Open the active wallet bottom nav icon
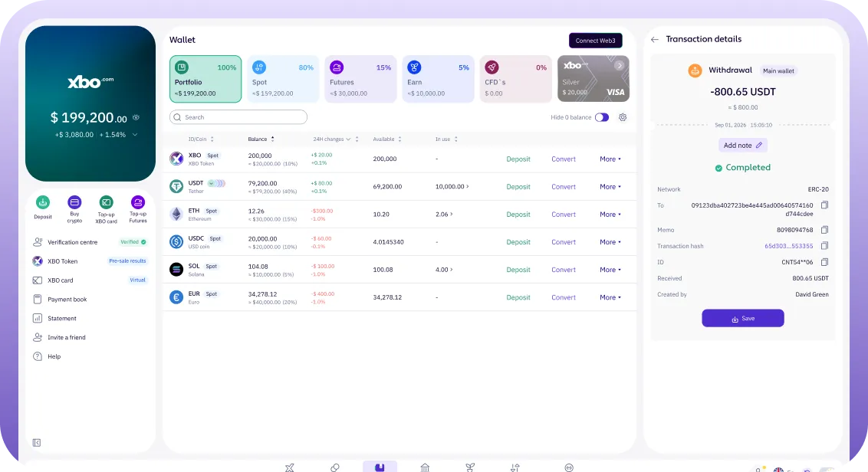The image size is (868, 472). point(380,467)
